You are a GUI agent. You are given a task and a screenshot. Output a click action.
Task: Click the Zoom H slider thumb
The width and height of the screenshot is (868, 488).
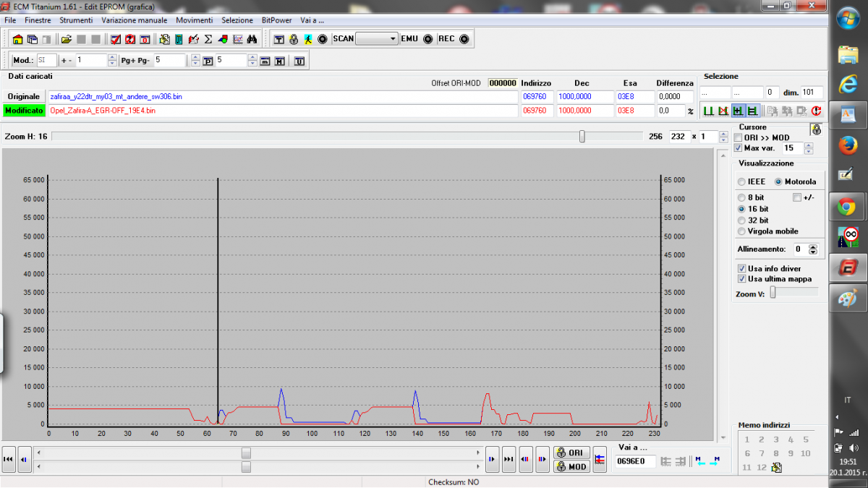tap(582, 137)
